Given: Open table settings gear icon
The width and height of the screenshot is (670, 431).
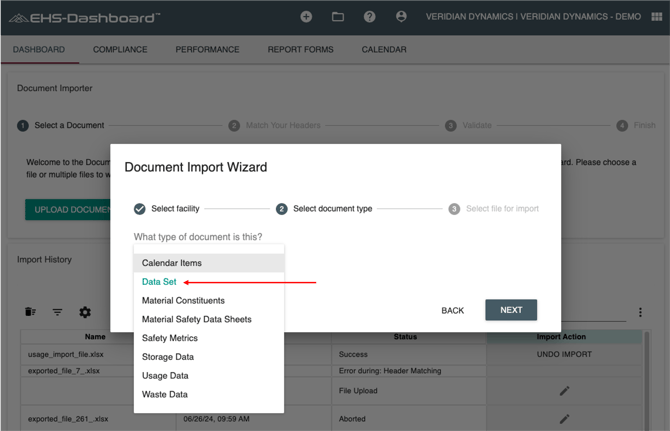Looking at the screenshot, I should [x=85, y=312].
